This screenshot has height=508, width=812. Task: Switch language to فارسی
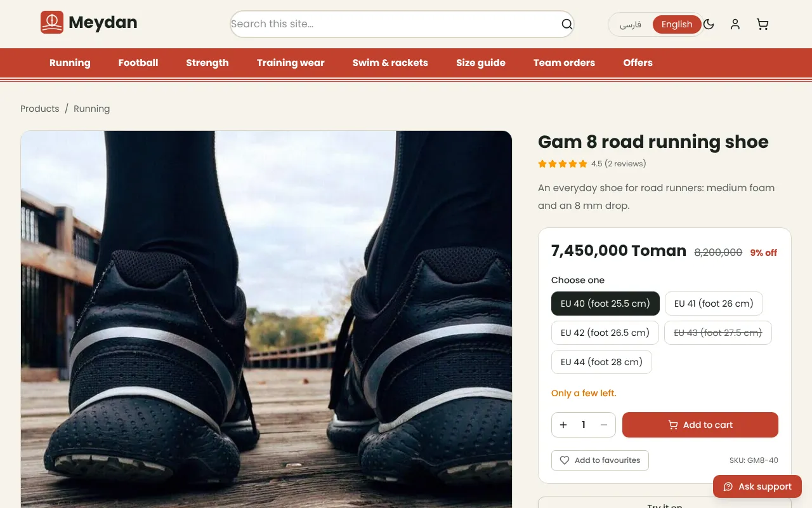click(x=631, y=24)
